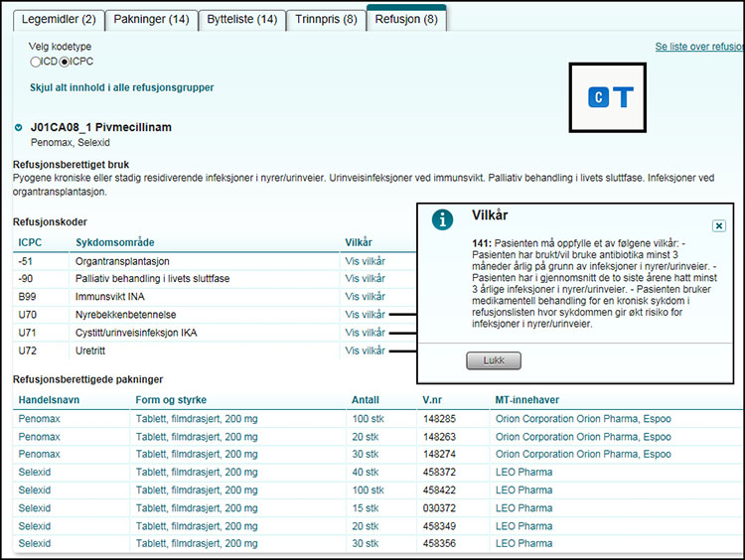Open the Bytteliste (14) tab
The width and height of the screenshot is (745, 560).
click(241, 19)
